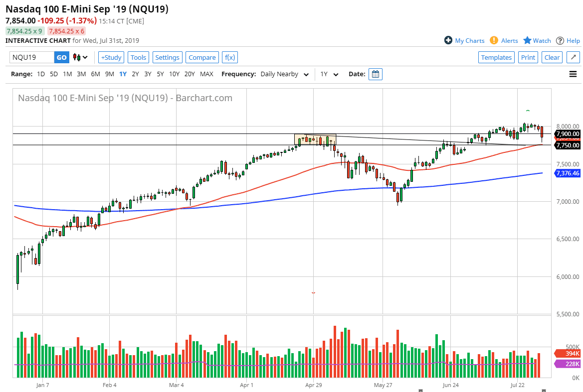Open the f(x) expressions tool
583x392 pixels.
(229, 57)
